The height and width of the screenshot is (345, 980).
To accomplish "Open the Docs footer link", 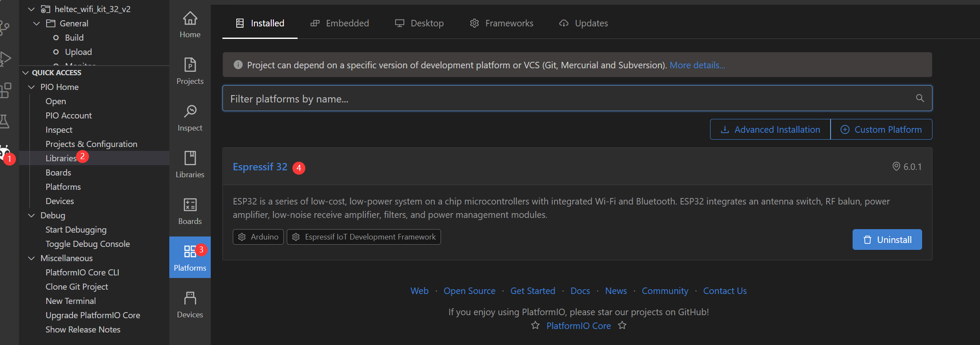I will 580,291.
